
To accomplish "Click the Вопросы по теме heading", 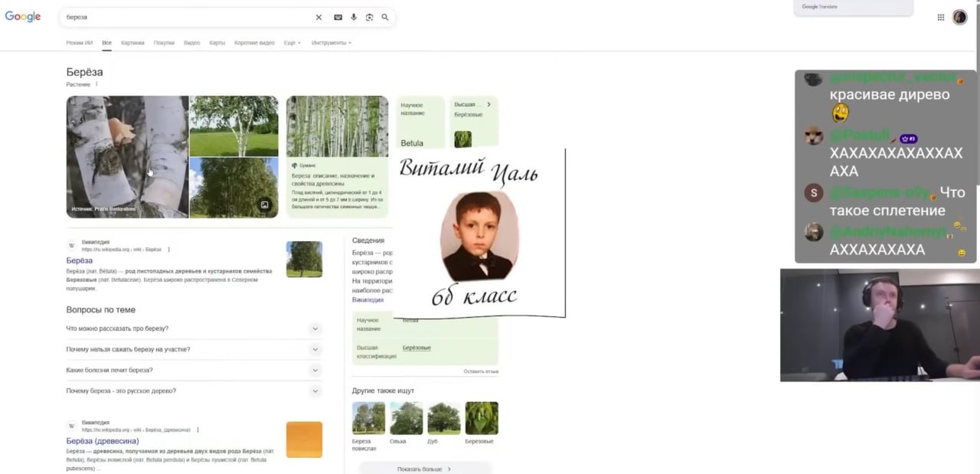I will (x=101, y=309).
